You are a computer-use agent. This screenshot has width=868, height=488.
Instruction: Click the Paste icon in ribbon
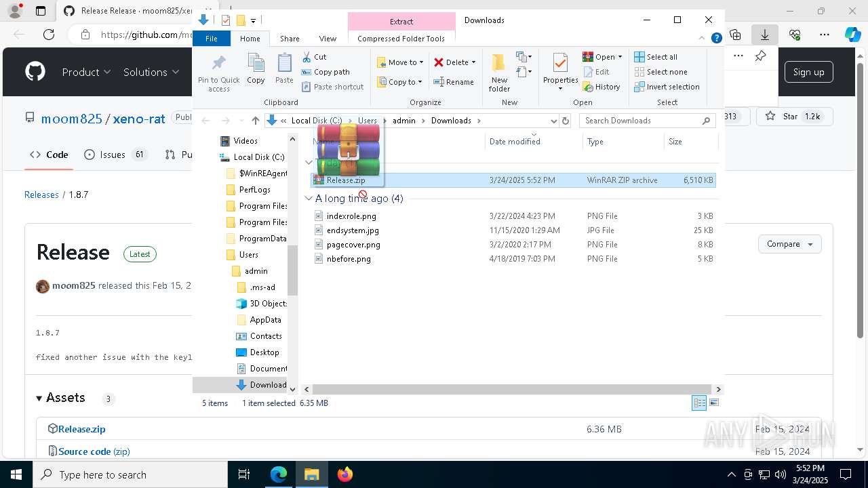tap(284, 64)
